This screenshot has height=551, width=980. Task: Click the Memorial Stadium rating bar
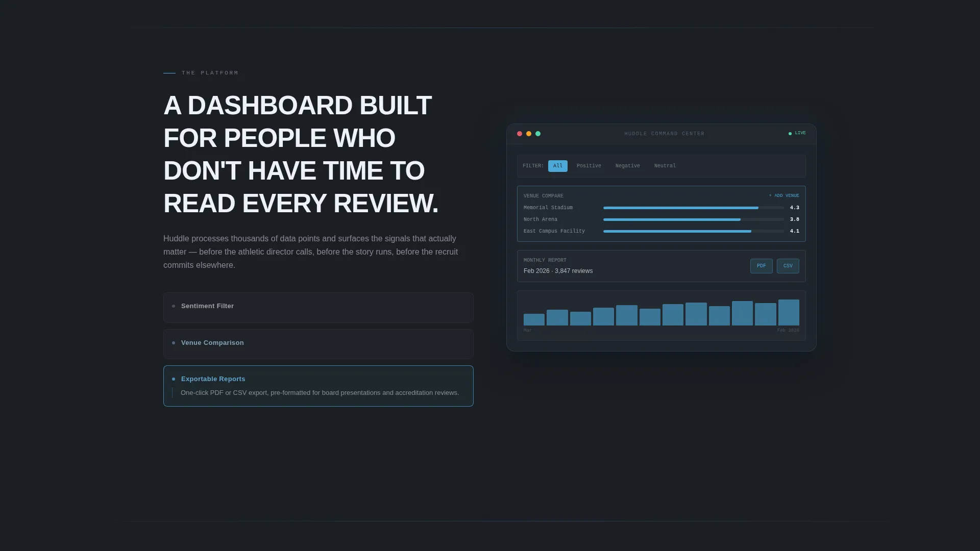[693, 208]
